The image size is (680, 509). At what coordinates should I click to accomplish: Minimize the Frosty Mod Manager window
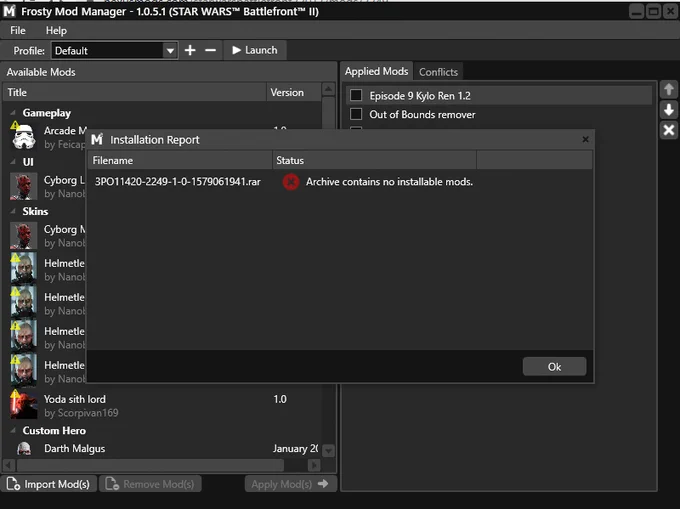click(636, 11)
